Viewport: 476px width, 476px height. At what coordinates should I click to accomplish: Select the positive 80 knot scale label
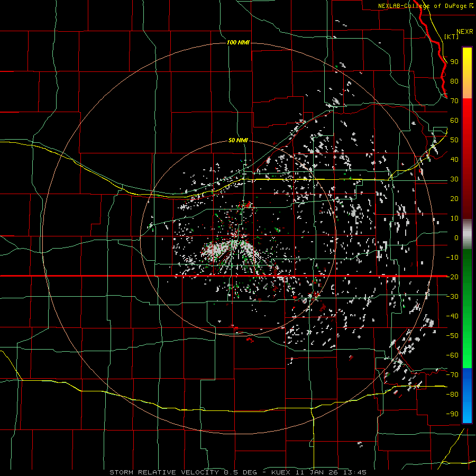point(454,81)
